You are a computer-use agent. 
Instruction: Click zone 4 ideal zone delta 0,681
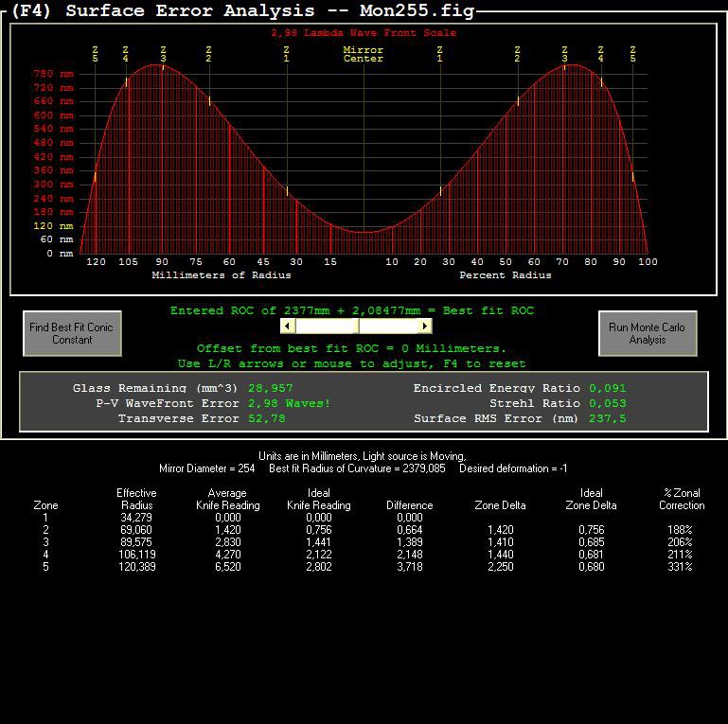click(x=592, y=555)
